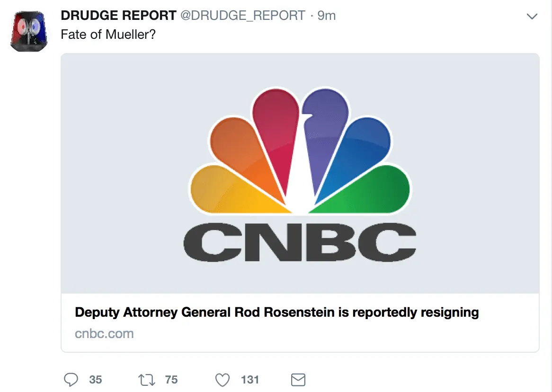Click the CNBC peacock logo in the preview
Image resolution: width=552 pixels, height=392 pixels.
coord(300,151)
